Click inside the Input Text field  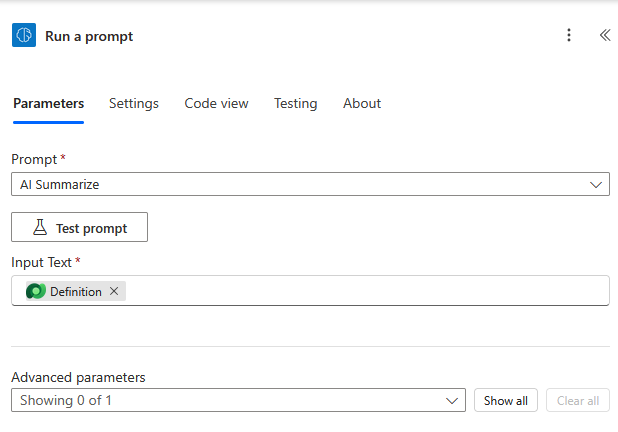(x=310, y=291)
